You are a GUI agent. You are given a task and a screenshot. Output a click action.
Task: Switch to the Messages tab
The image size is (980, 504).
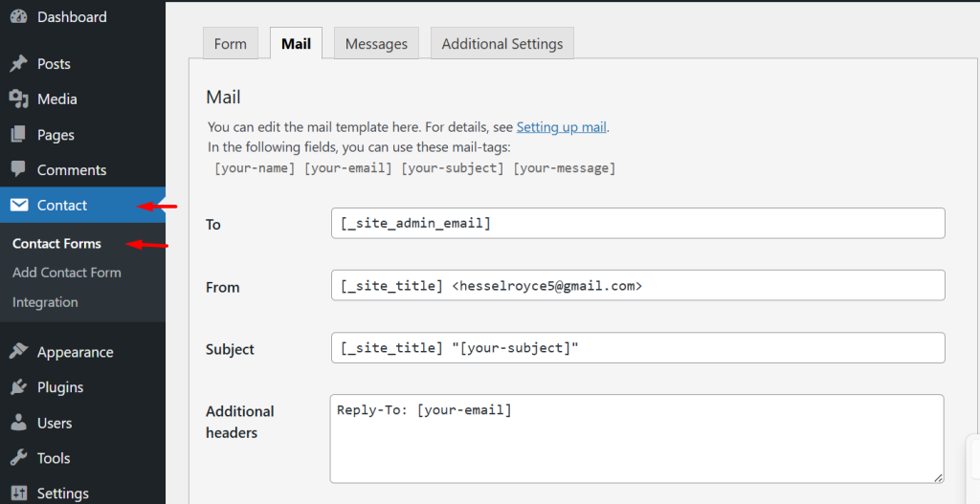pyautogui.click(x=376, y=43)
